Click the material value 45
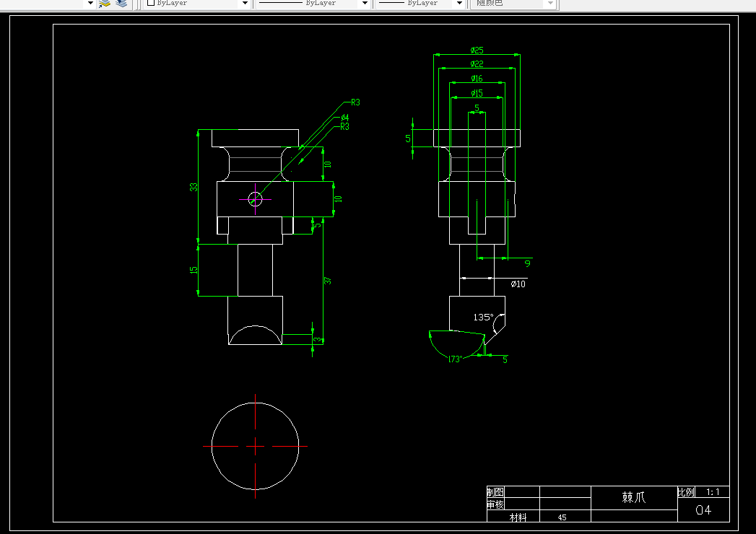 (x=562, y=517)
